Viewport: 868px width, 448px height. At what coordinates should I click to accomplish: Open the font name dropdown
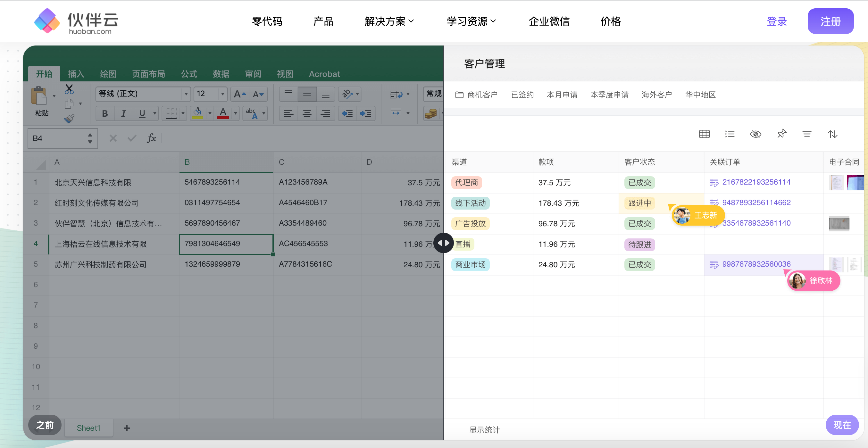click(x=186, y=94)
